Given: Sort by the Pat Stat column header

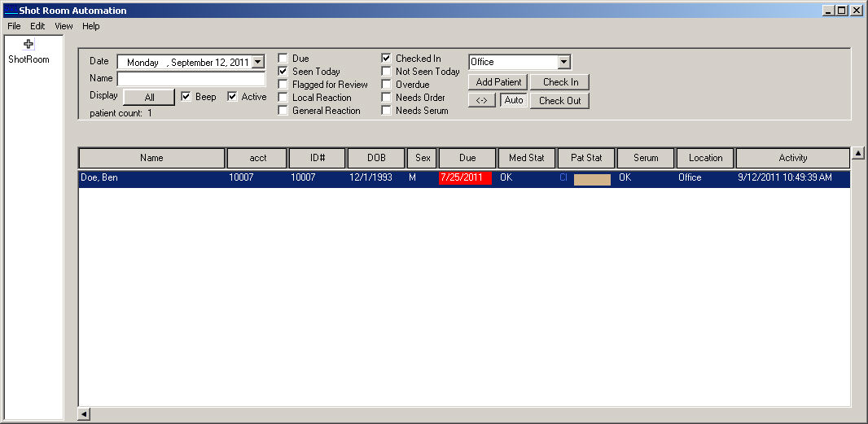Looking at the screenshot, I should [586, 158].
